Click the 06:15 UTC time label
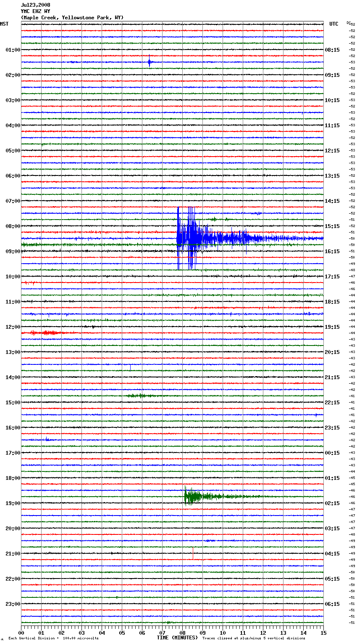357x644 pixels. click(332, 604)
